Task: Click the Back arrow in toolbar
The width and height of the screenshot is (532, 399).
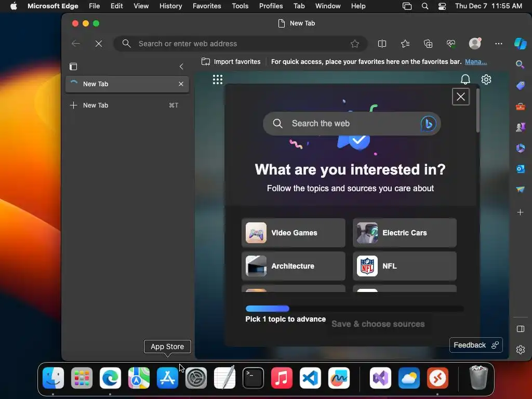Action: click(76, 44)
